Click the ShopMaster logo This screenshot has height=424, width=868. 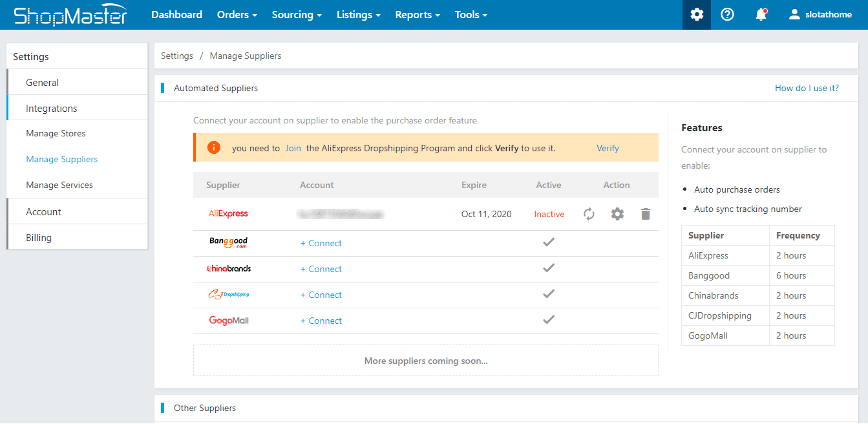click(x=71, y=15)
